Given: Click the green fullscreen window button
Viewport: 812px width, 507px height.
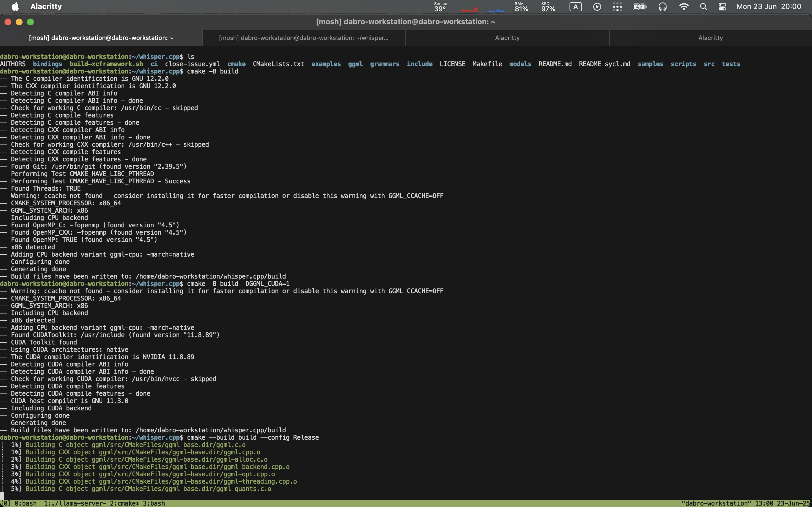Looking at the screenshot, I should pyautogui.click(x=30, y=22).
